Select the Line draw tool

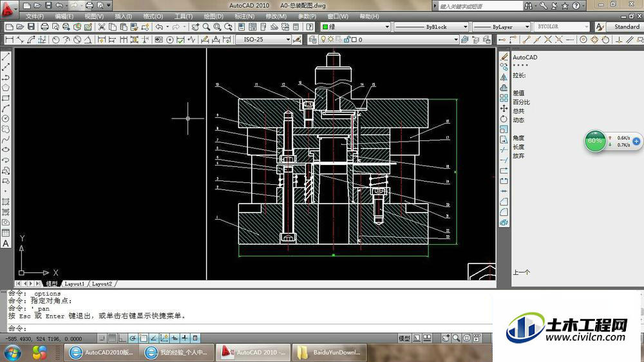tap(6, 57)
